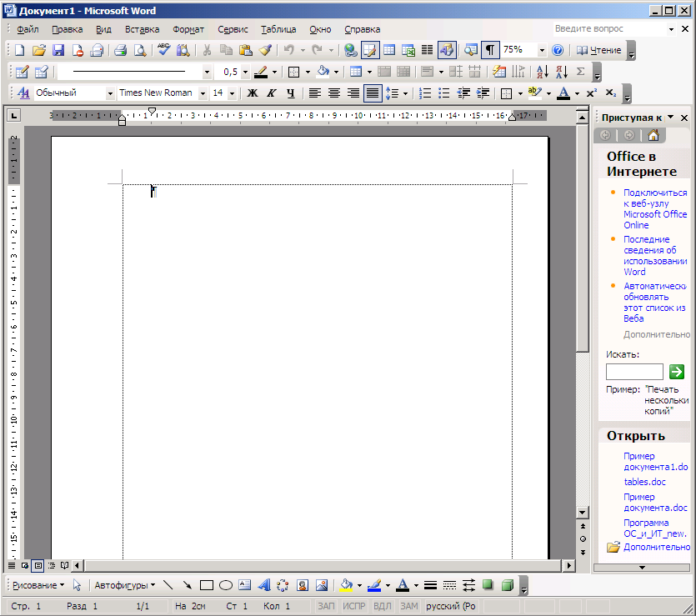
Task: Open Последние сведения об использовании Word link
Action: 655,256
